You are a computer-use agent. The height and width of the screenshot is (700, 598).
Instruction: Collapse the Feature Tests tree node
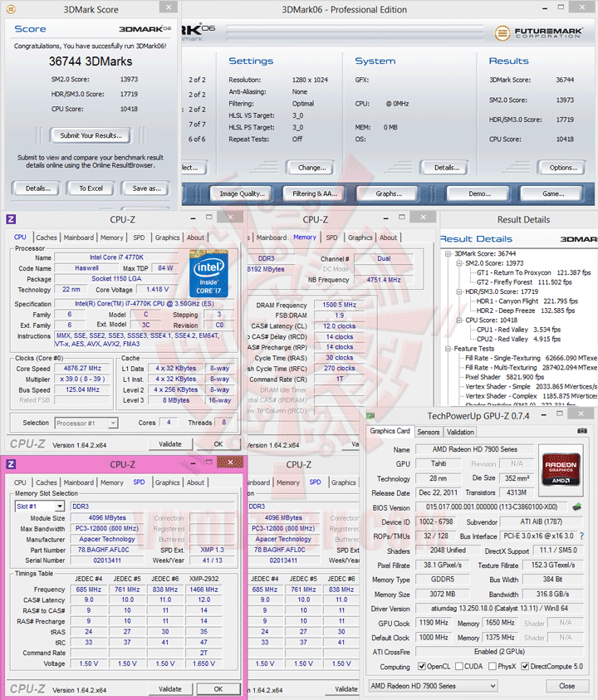pyautogui.click(x=448, y=349)
